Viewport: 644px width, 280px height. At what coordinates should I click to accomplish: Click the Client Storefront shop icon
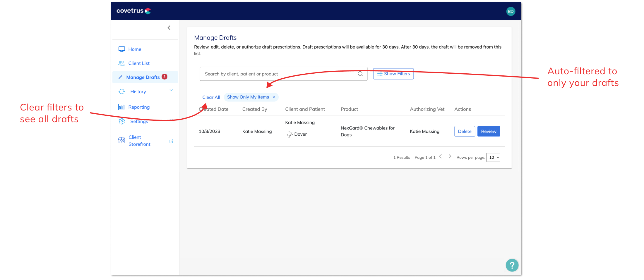click(121, 140)
